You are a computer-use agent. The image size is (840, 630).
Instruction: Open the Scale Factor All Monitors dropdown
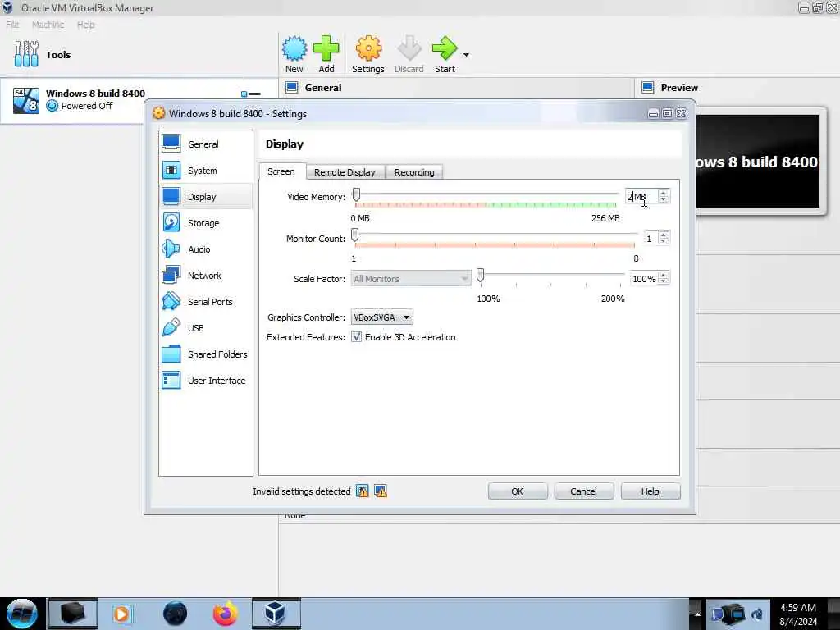coord(411,279)
